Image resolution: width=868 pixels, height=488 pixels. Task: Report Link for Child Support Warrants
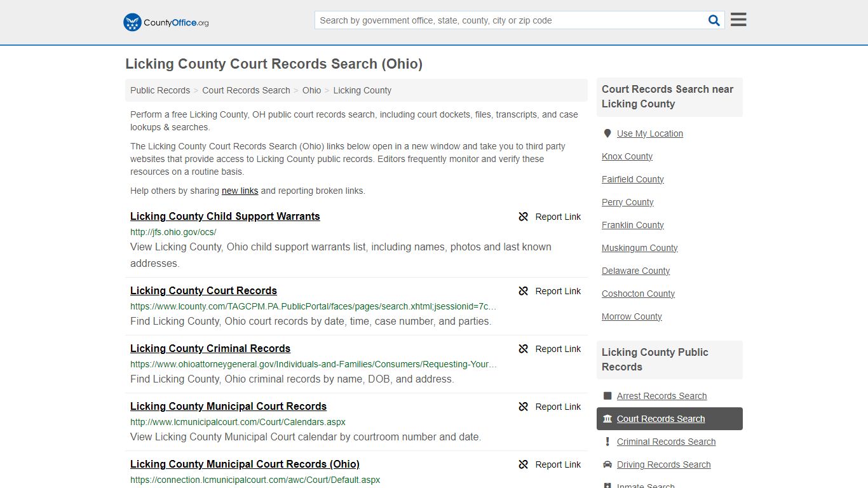[550, 217]
